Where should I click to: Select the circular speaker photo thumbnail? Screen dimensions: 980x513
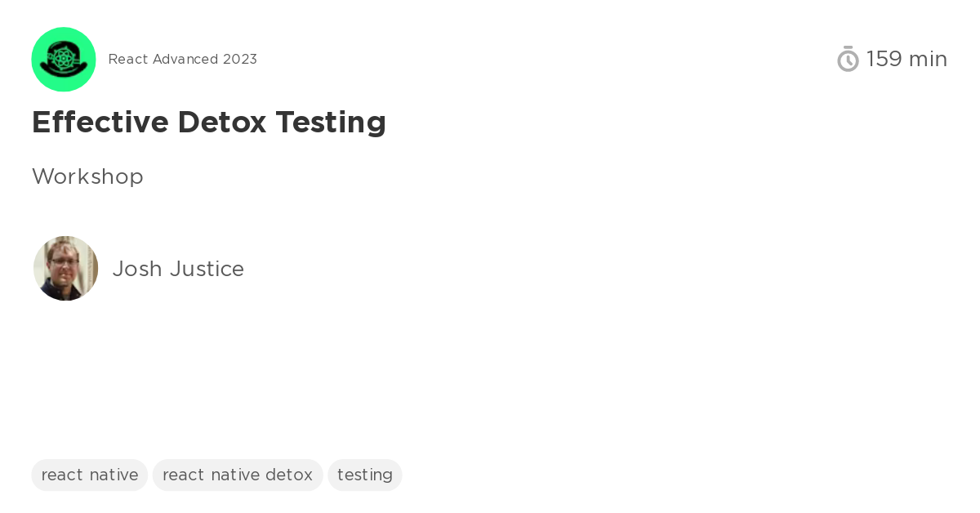coord(65,268)
